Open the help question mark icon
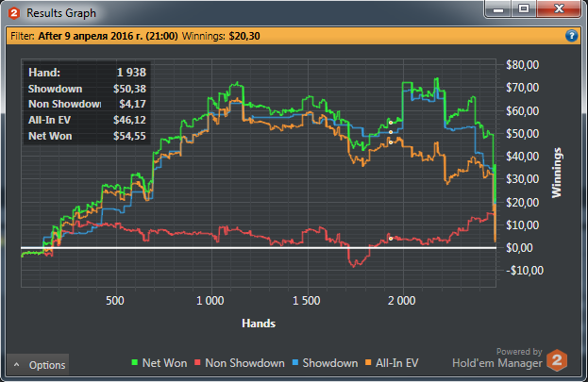The image size is (588, 382). click(571, 36)
